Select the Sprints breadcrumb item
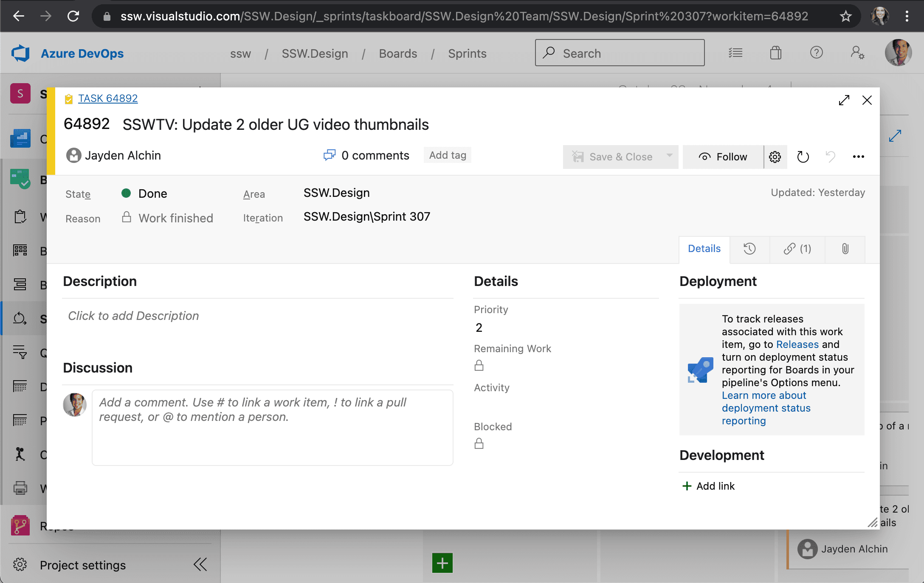Image resolution: width=924 pixels, height=583 pixels. point(467,53)
